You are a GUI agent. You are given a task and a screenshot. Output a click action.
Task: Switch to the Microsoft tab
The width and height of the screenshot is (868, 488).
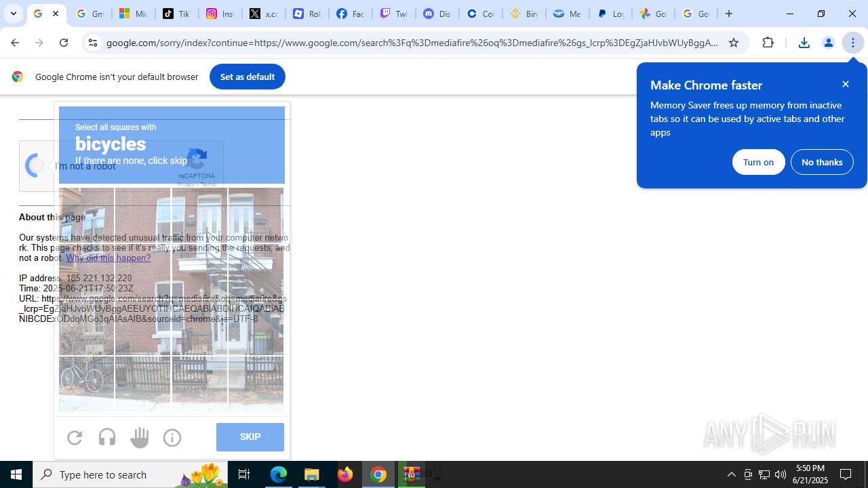tap(132, 14)
